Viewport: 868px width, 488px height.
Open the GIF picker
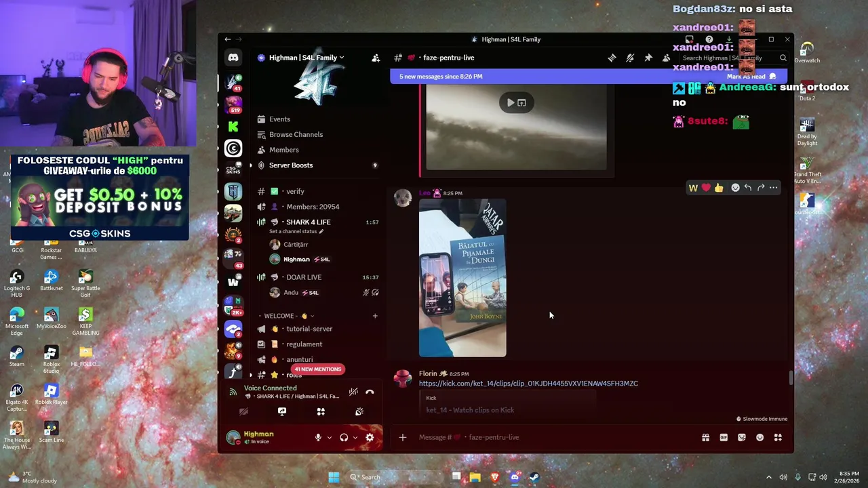724,438
